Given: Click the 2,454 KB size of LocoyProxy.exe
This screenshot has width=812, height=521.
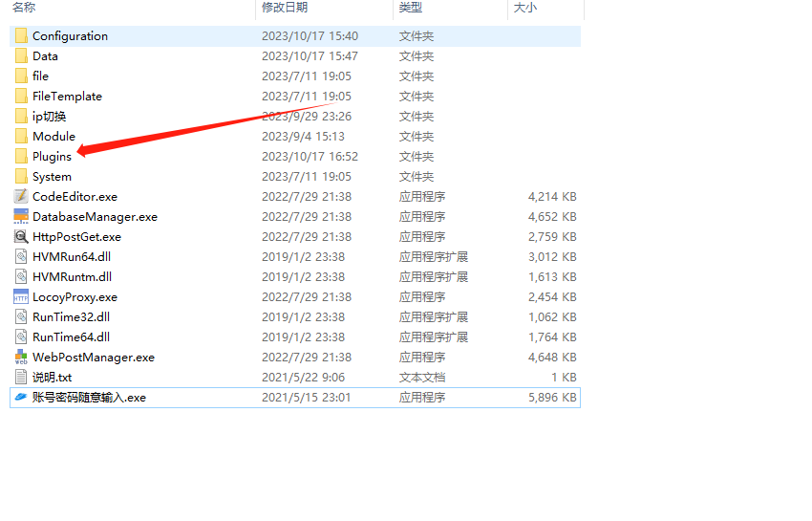Looking at the screenshot, I should pyautogui.click(x=552, y=297).
